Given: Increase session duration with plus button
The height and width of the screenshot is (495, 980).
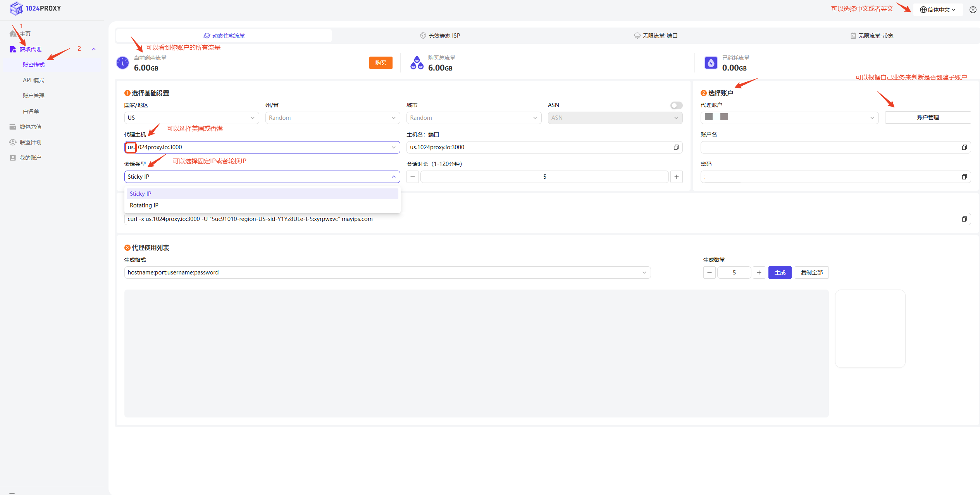Looking at the screenshot, I should click(676, 177).
